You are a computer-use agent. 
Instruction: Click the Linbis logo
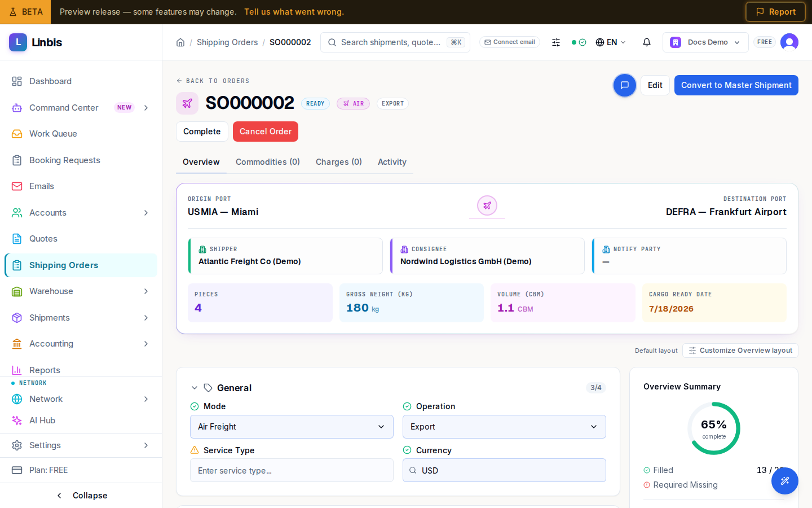click(x=36, y=42)
